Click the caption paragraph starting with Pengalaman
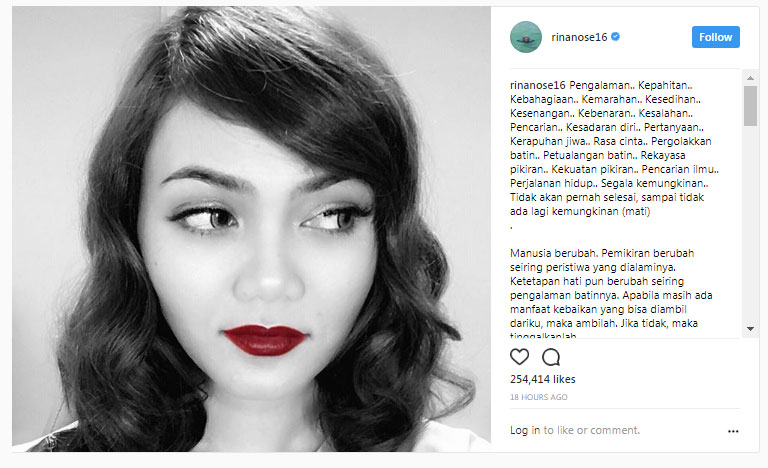The height and width of the screenshot is (468, 768). [614, 148]
